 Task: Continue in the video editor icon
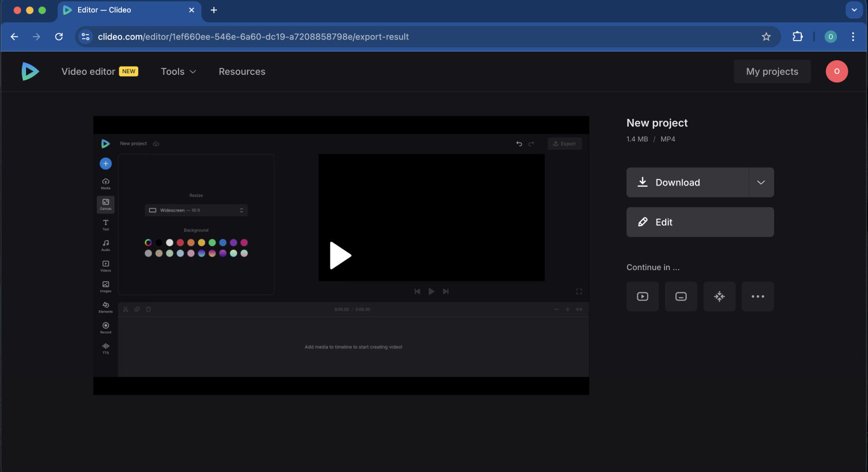click(x=642, y=296)
